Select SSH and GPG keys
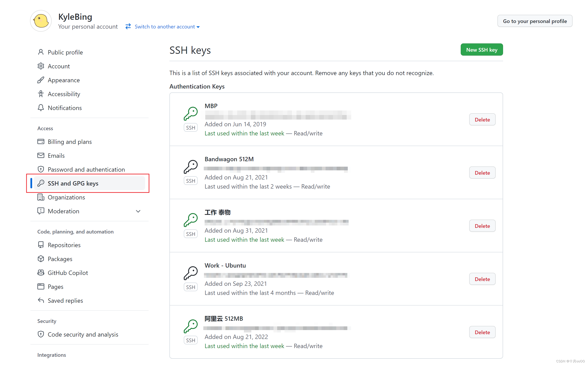Viewport: 588px width, 365px height. click(89, 183)
